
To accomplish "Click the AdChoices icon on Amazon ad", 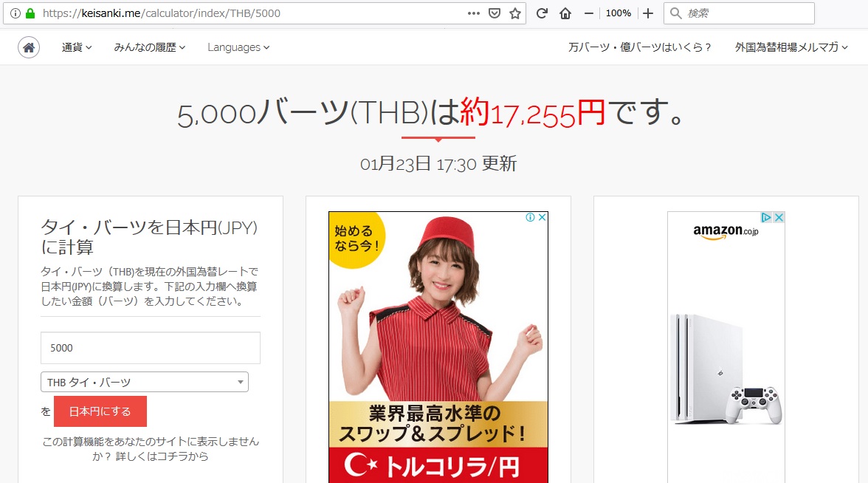I will pyautogui.click(x=766, y=217).
